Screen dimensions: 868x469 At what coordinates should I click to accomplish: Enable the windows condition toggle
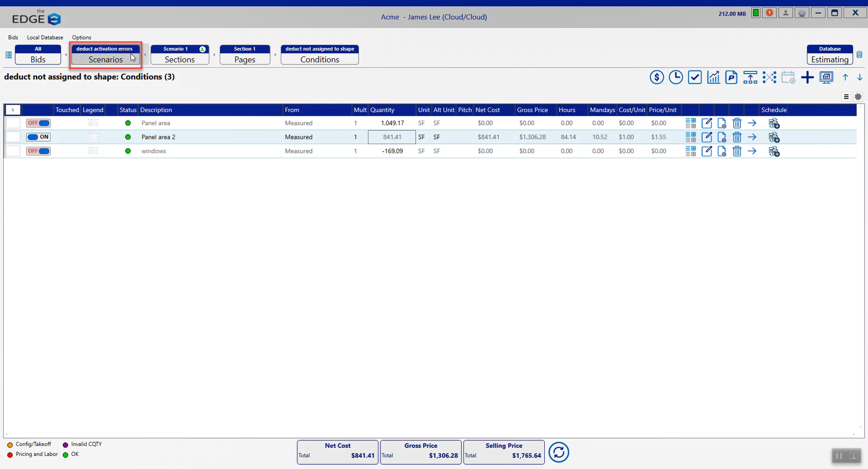38,151
